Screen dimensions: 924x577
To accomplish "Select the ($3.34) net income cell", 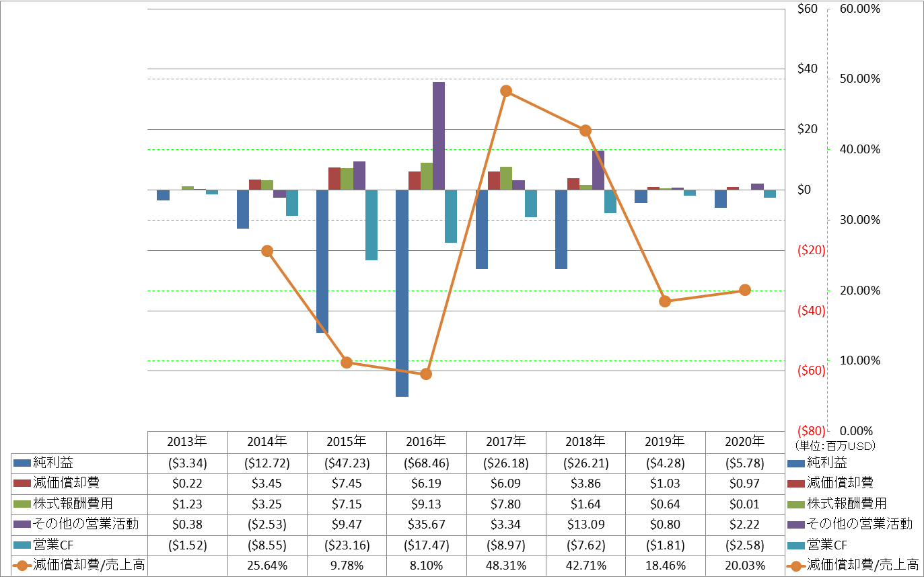I will click(188, 463).
